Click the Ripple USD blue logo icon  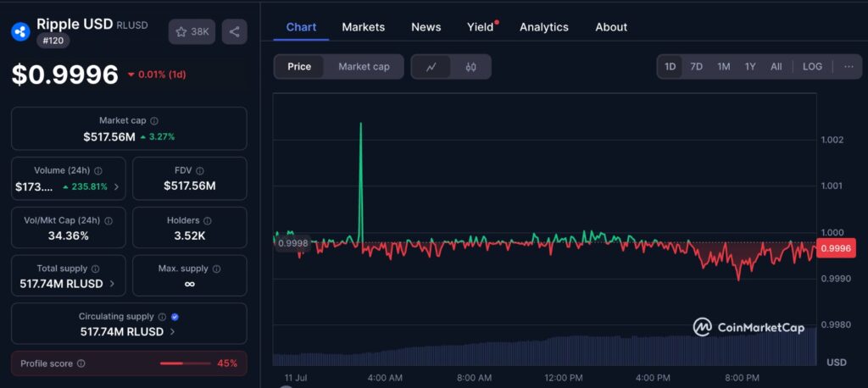20,31
